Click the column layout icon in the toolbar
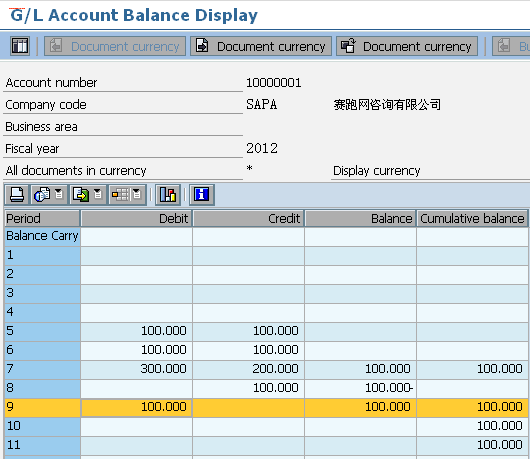The width and height of the screenshot is (530, 459). [20, 46]
